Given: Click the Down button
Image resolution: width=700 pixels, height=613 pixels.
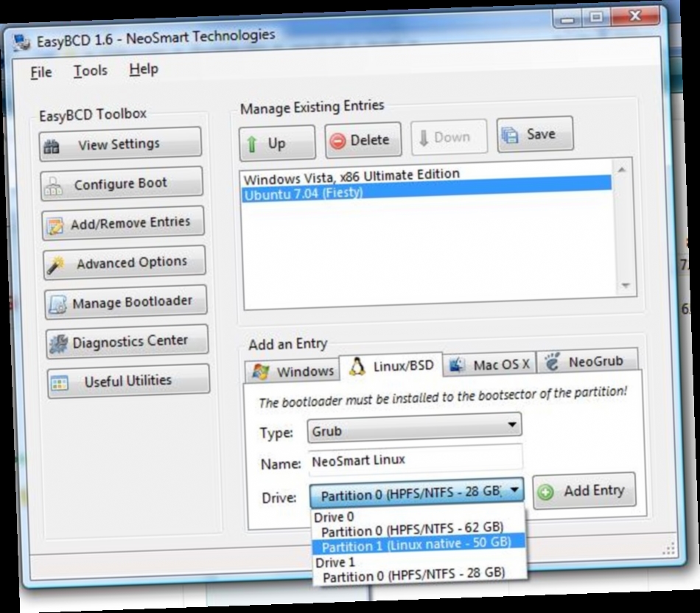Looking at the screenshot, I should click(449, 136).
